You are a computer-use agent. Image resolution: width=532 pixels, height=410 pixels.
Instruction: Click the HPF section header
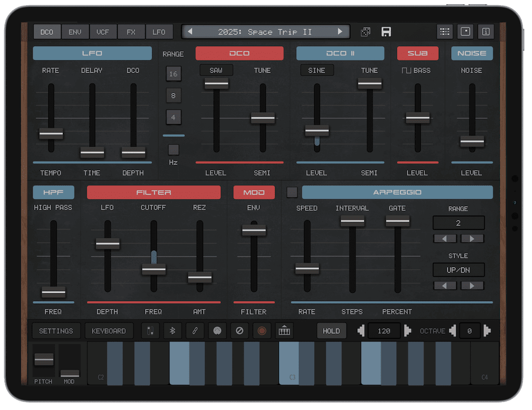54,192
